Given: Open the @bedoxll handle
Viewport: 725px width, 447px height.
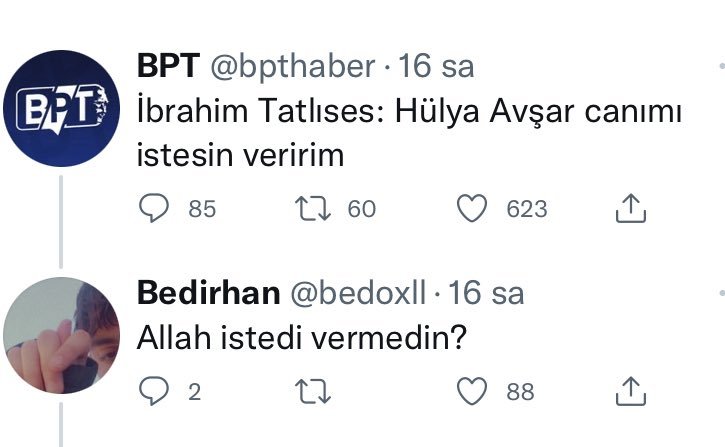Looking at the screenshot, I should pyautogui.click(x=358, y=293).
